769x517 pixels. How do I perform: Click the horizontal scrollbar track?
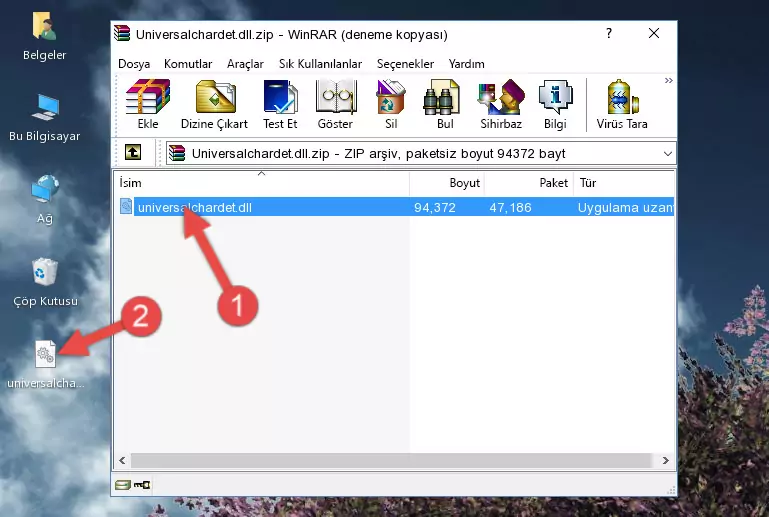[x=391, y=460]
